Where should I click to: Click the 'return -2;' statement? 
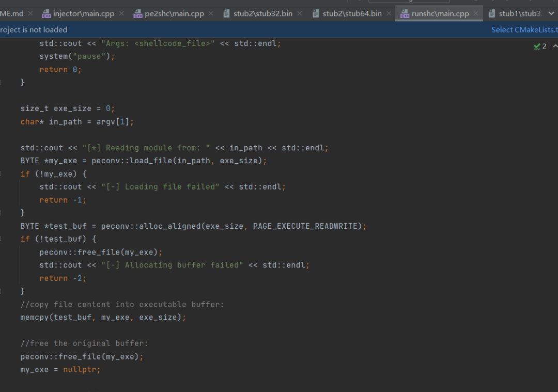click(x=63, y=278)
